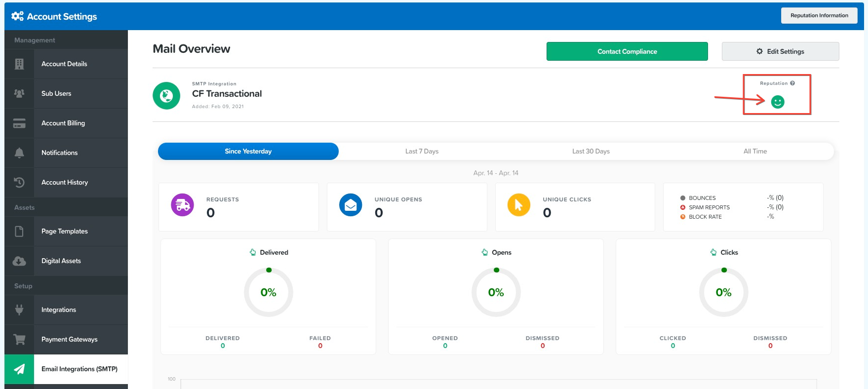Select the Since Yesterday tab
This screenshot has height=389, width=868.
[x=248, y=151]
